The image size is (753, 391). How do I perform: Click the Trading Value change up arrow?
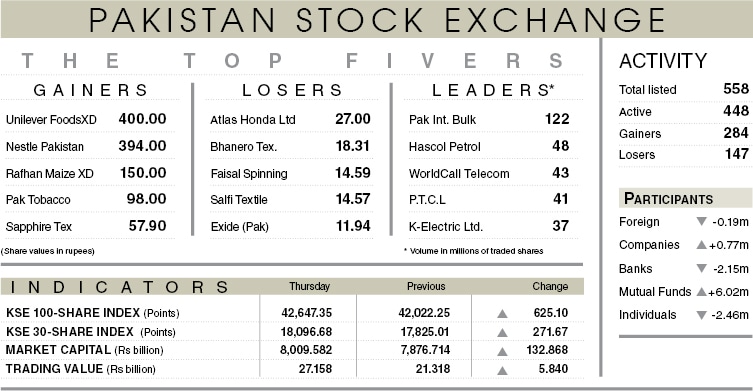[x=502, y=370]
